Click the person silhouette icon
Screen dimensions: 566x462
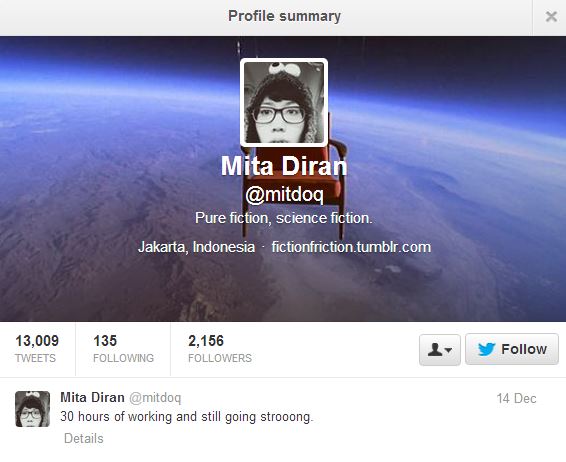[435, 349]
